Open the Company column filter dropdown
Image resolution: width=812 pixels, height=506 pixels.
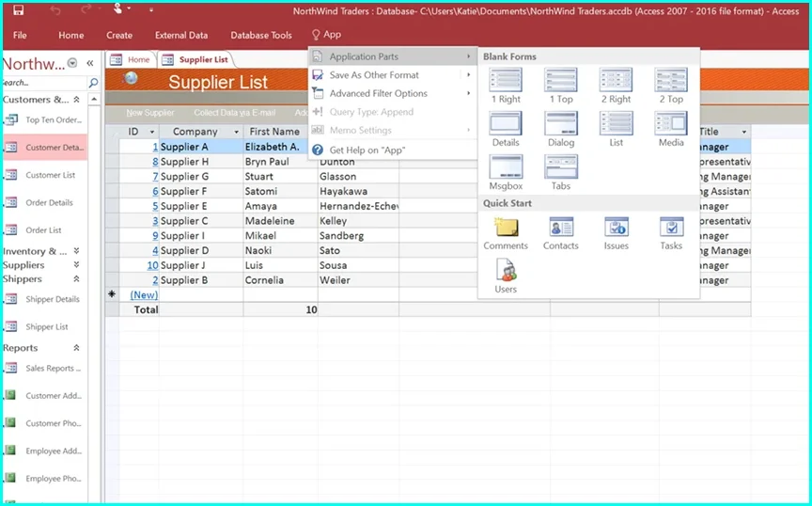pos(235,133)
